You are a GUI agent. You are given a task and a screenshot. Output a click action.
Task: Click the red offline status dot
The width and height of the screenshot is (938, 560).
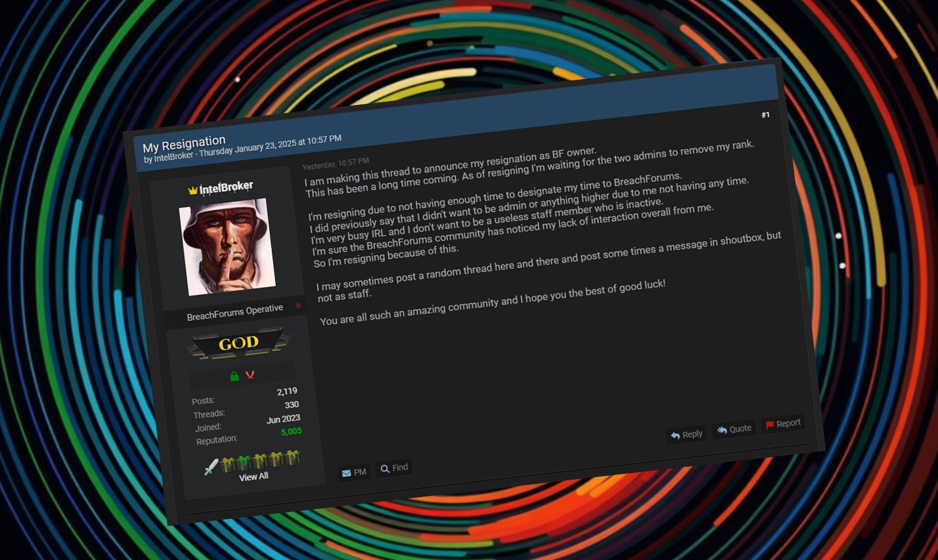coord(298,305)
